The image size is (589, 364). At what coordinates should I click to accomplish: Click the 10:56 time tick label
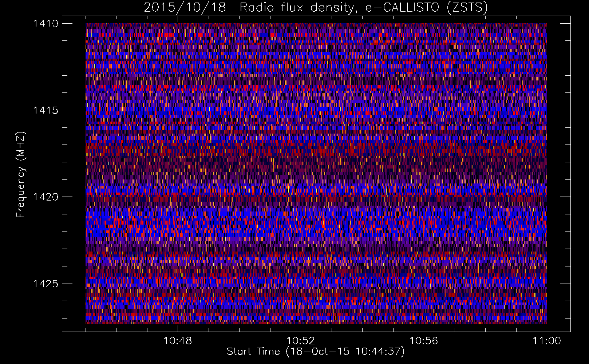point(424,341)
